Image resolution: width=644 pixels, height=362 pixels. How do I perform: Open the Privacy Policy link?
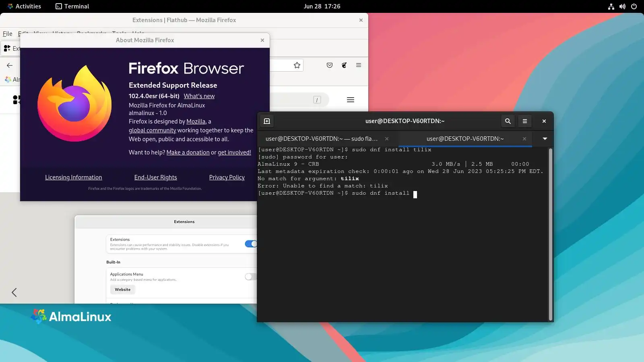(227, 177)
